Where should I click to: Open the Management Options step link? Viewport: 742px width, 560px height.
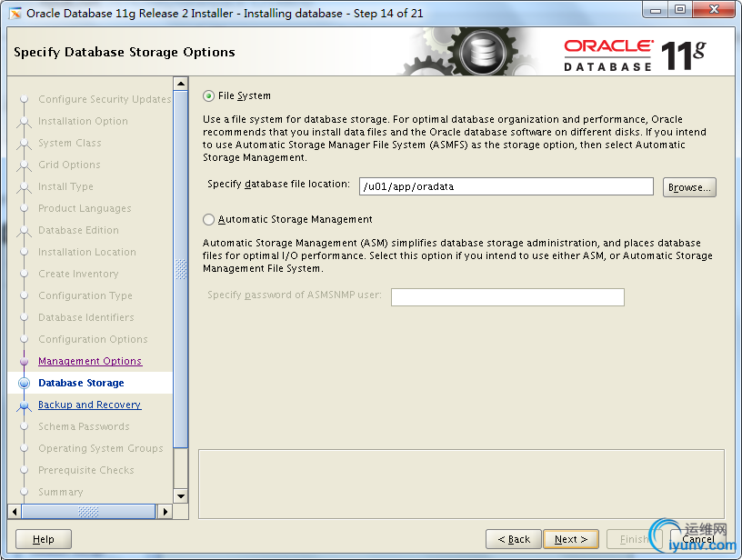point(90,361)
